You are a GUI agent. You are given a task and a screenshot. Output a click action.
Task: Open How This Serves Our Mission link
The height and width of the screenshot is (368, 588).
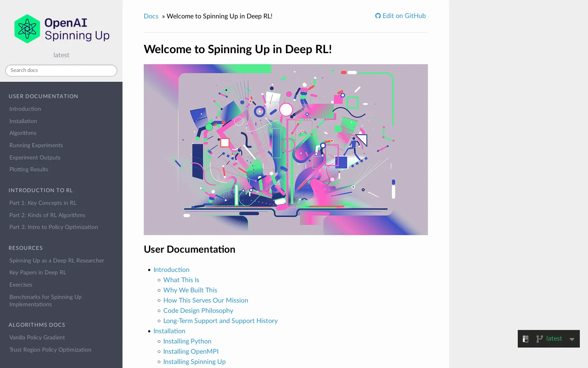pyautogui.click(x=206, y=301)
